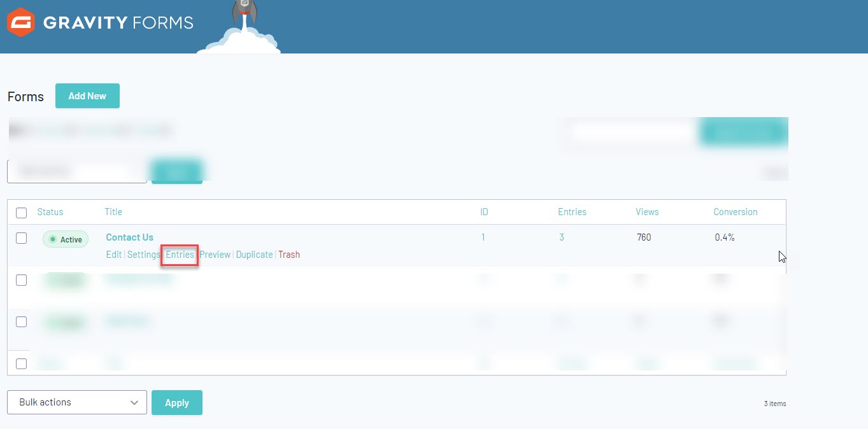This screenshot has width=868, height=429.
Task: Click the Gravity Forms wordmark text
Action: pos(118,23)
